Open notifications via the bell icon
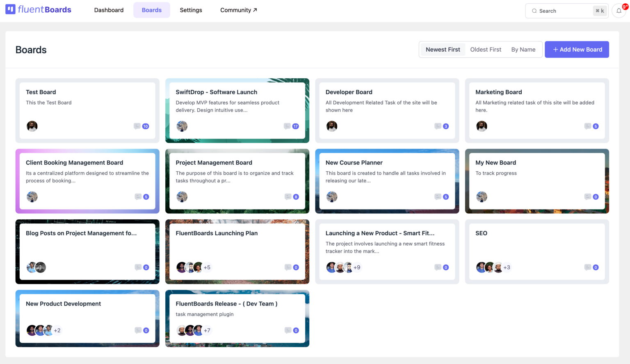The width and height of the screenshot is (630, 364). [x=619, y=11]
